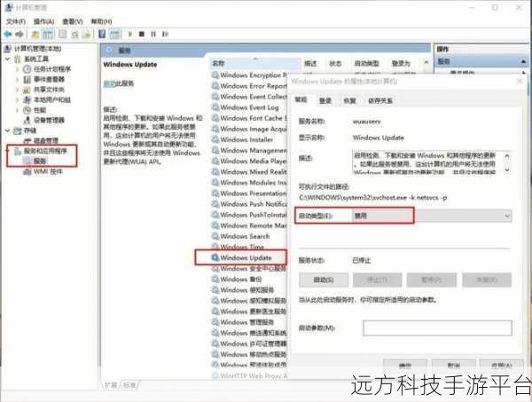Click the 应用(A) apply button

click(x=502, y=366)
